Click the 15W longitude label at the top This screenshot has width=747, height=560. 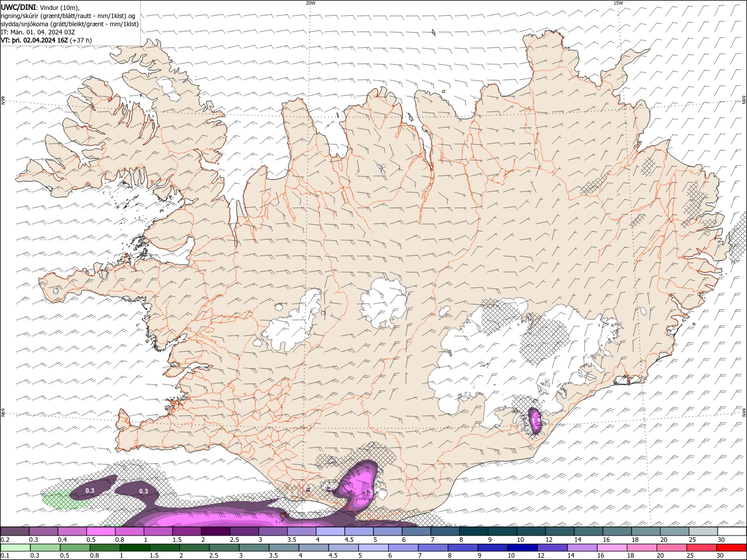[x=617, y=3]
